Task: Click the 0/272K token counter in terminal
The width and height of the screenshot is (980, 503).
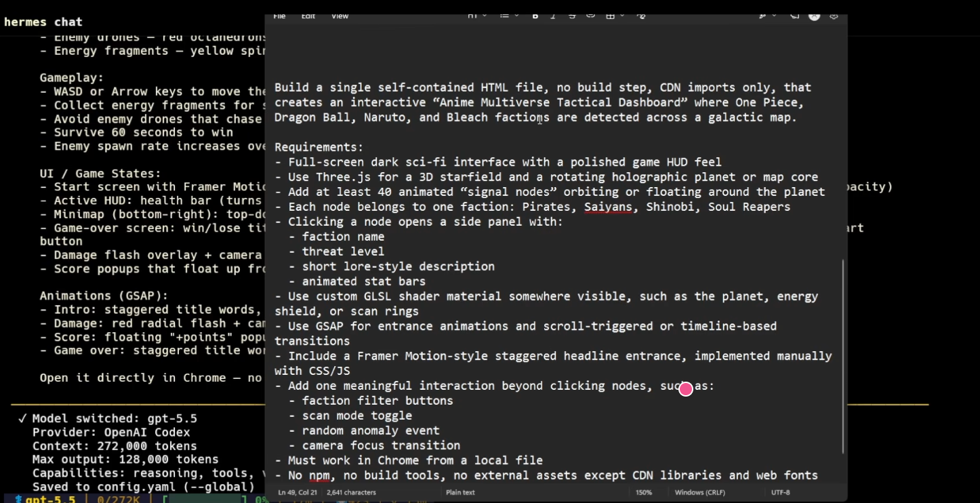Action: pyautogui.click(x=119, y=500)
